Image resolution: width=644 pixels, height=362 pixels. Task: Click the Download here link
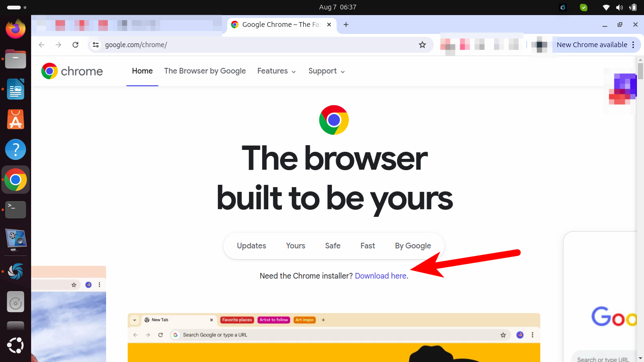point(380,276)
